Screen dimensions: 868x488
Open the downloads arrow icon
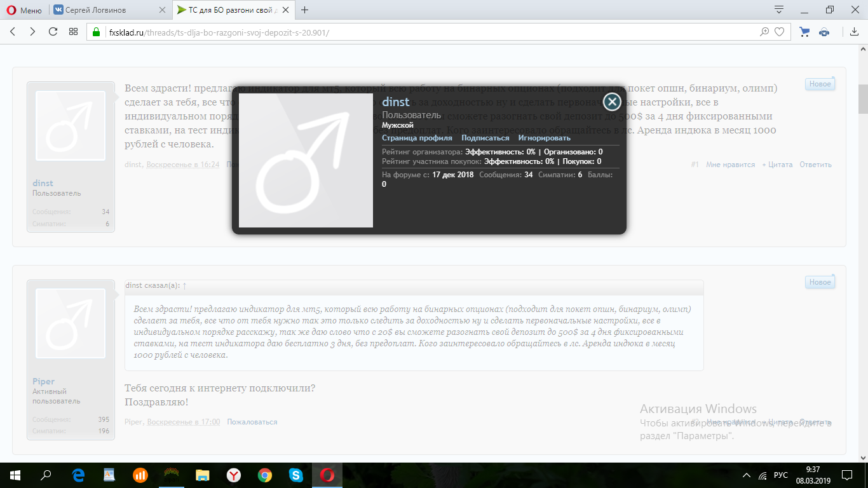pyautogui.click(x=855, y=32)
